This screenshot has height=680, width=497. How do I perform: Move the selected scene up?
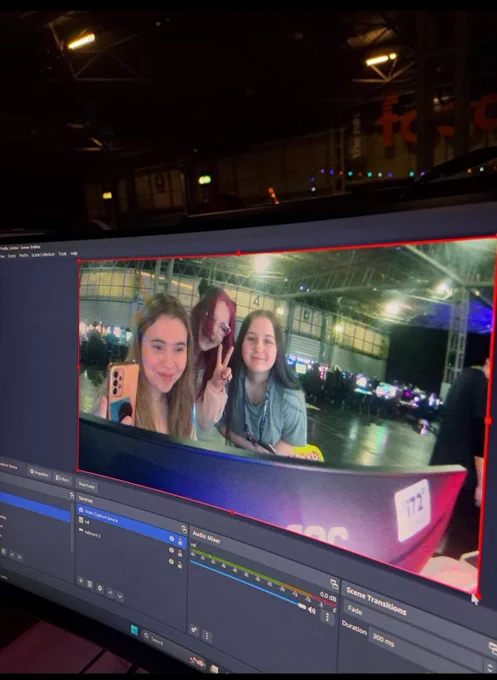coord(12,554)
